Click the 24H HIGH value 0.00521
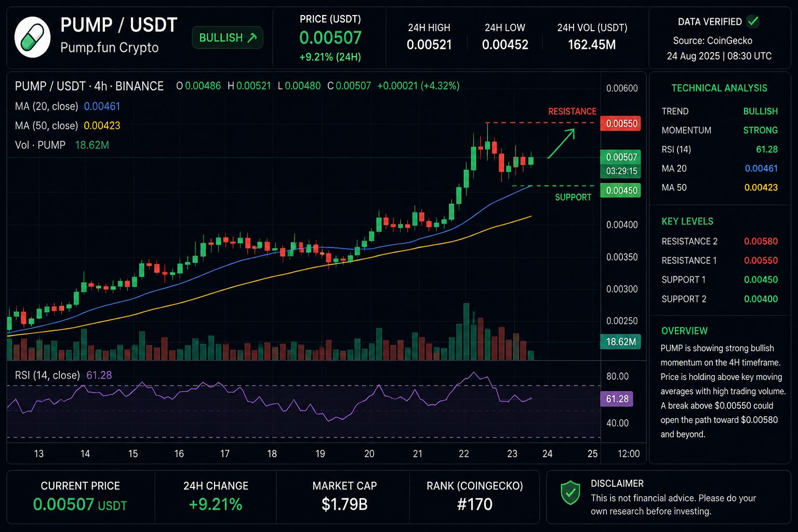The image size is (798, 532). (429, 45)
